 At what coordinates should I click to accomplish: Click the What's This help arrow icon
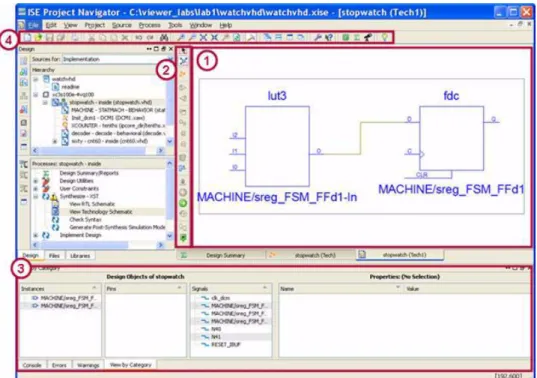point(329,37)
